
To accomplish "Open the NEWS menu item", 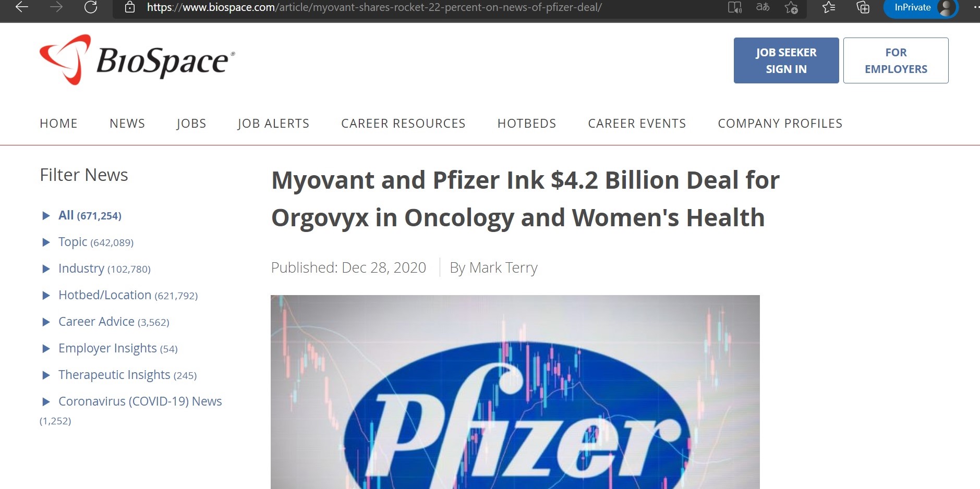I will tap(127, 124).
